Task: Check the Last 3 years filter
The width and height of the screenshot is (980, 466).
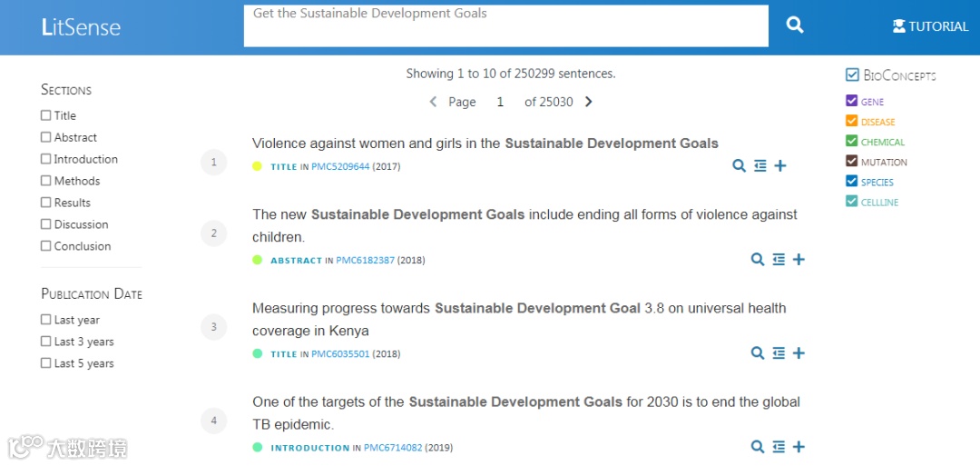Action: point(46,342)
